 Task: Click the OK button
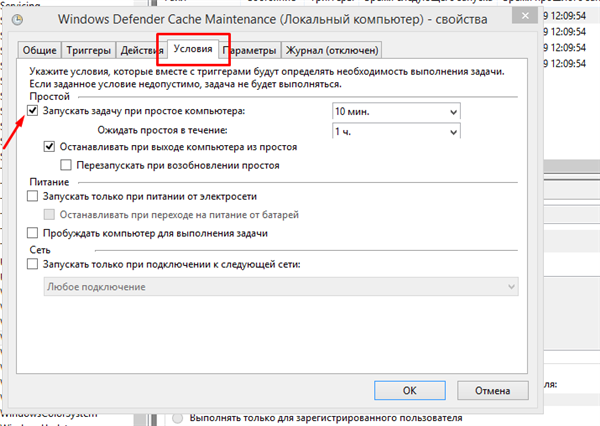point(409,390)
